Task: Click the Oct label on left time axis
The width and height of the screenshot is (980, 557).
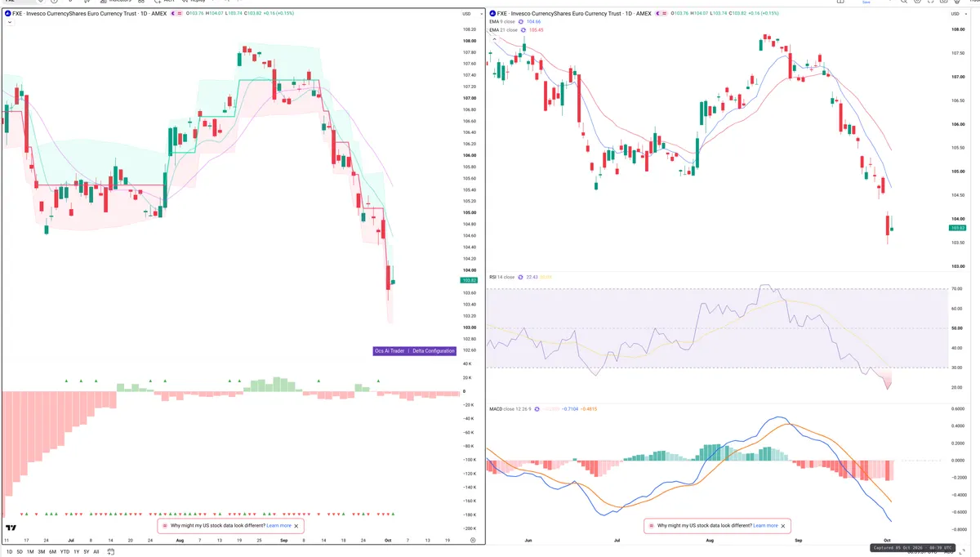Action: click(388, 541)
